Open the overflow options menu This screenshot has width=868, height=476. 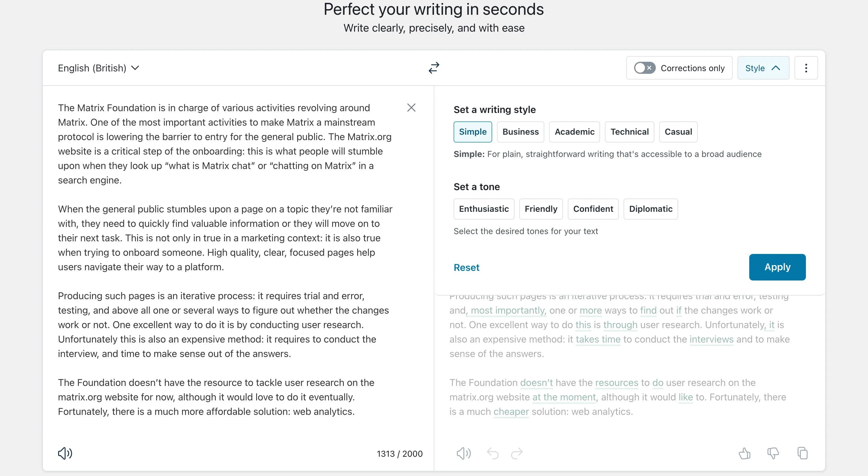pyautogui.click(x=806, y=68)
